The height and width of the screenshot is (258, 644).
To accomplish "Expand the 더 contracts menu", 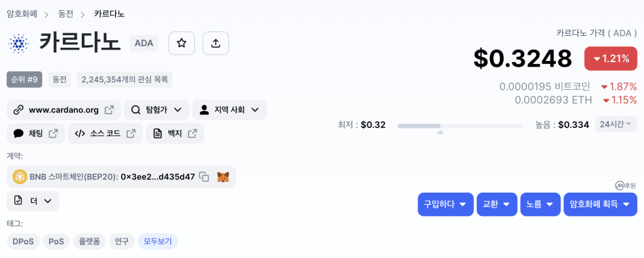I will 33,201.
